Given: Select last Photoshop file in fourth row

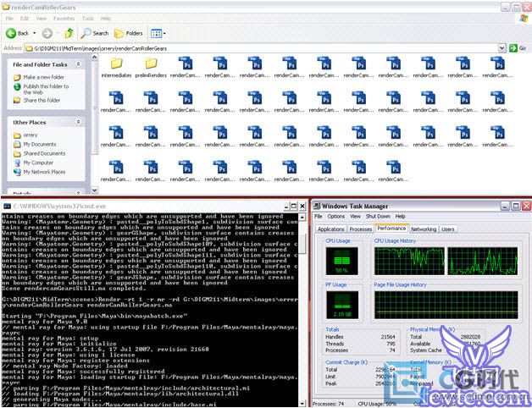Looking at the screenshot, I should (394, 168).
